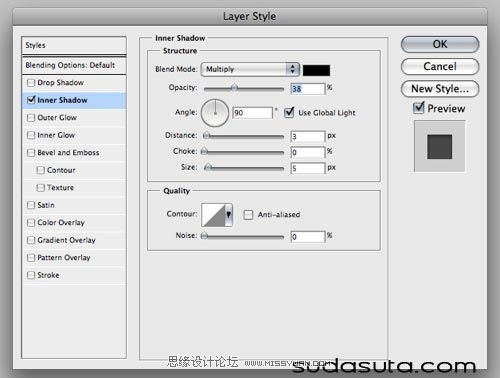
Task: Uncheck the Preview checkbox
Action: [418, 108]
